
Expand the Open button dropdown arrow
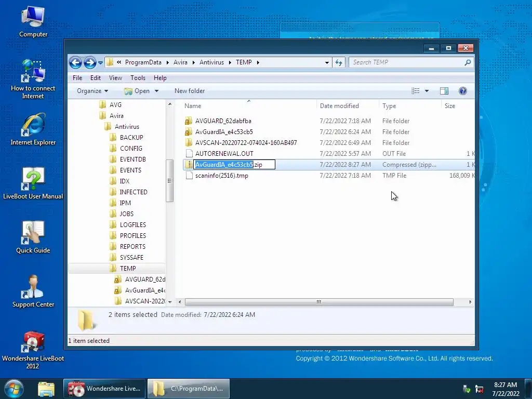156,91
